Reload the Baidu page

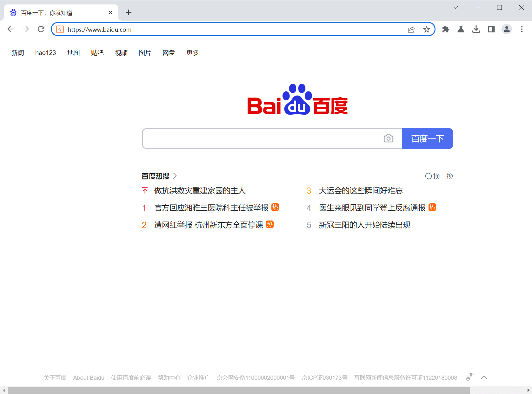(x=41, y=30)
